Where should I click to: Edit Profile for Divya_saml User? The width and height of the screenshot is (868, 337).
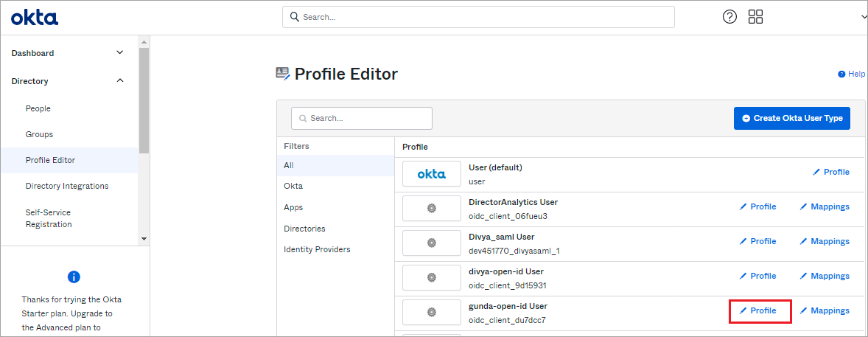757,241
